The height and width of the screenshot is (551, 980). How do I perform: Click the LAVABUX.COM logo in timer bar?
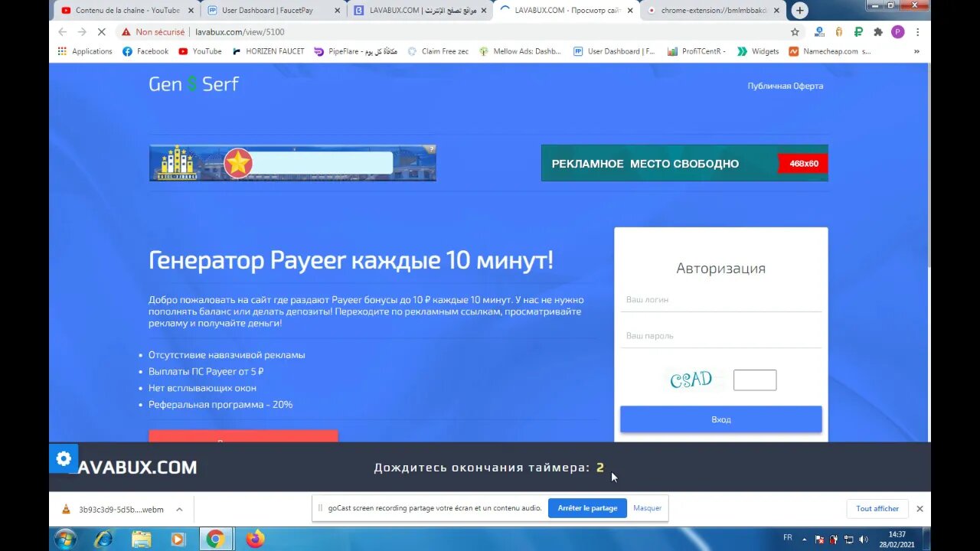[x=134, y=467]
